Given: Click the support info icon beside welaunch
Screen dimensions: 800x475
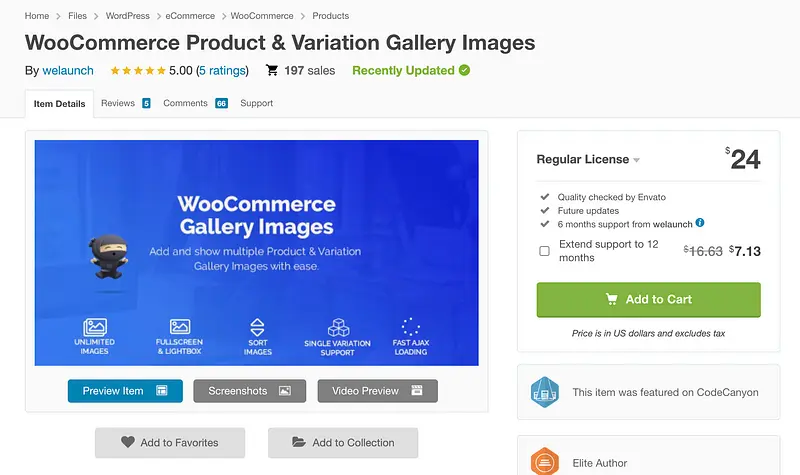Looking at the screenshot, I should (x=700, y=222).
